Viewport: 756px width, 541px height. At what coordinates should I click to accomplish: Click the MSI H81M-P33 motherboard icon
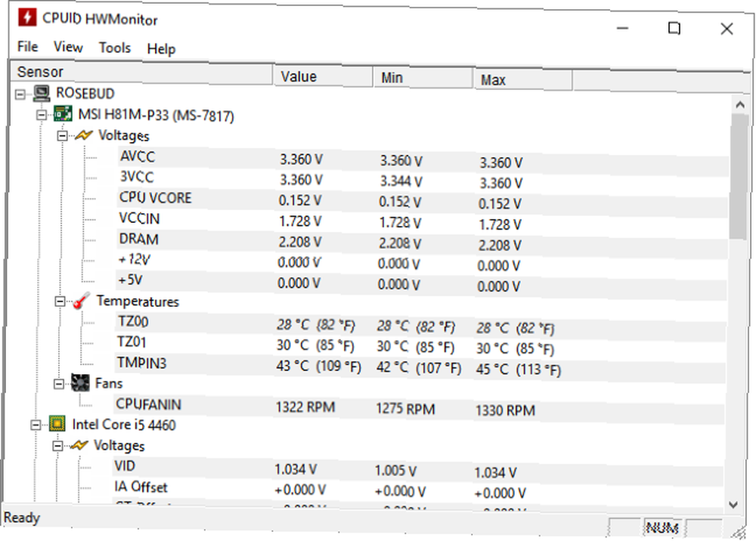(x=63, y=113)
